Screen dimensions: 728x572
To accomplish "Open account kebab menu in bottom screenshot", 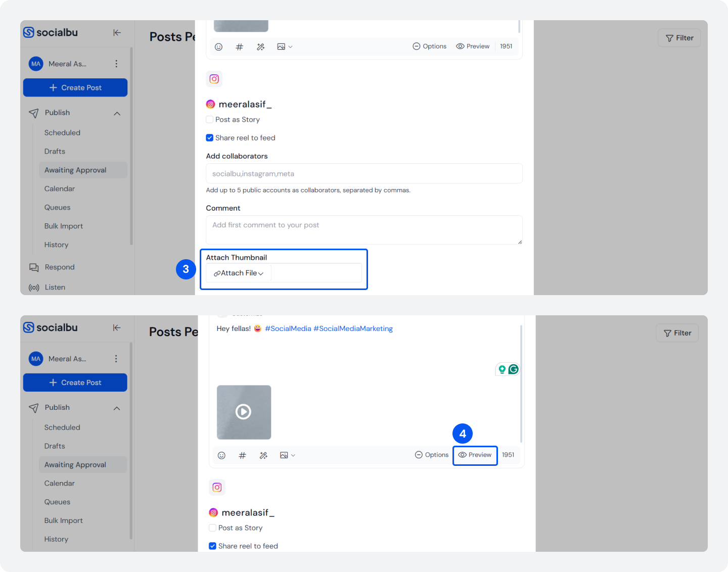I will (x=116, y=359).
